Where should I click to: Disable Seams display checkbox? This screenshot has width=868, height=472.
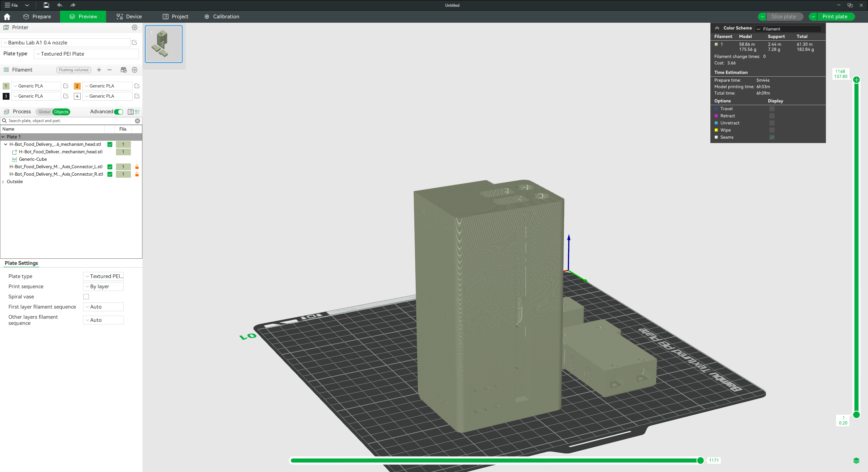pyautogui.click(x=772, y=137)
